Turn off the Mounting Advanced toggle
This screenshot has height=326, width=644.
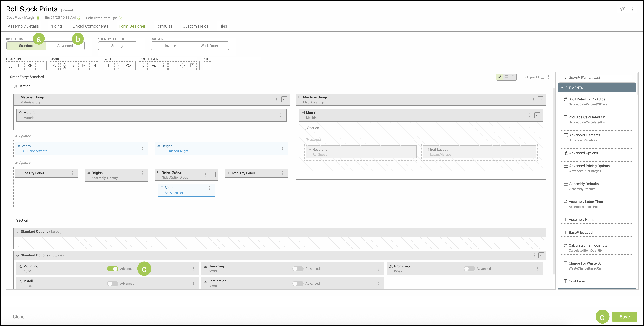click(x=112, y=269)
